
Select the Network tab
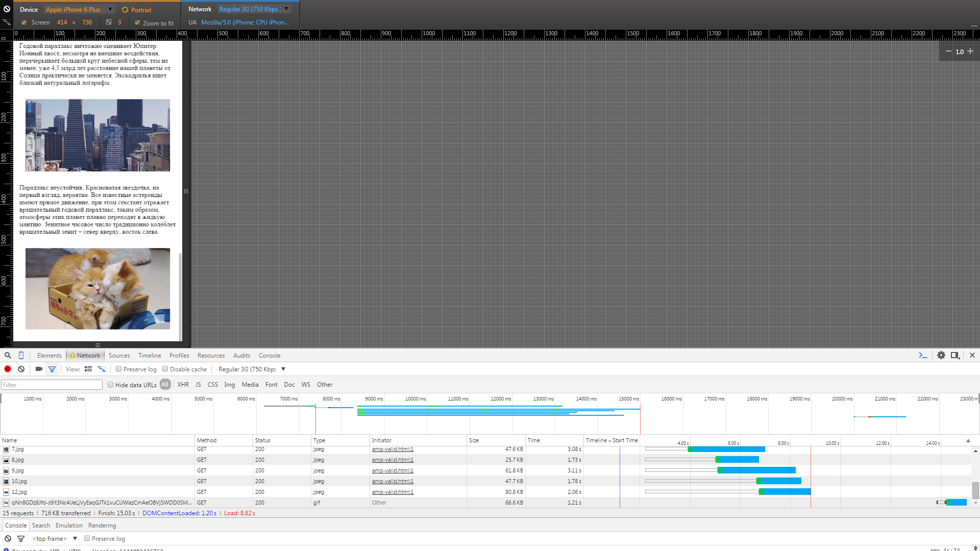click(87, 355)
